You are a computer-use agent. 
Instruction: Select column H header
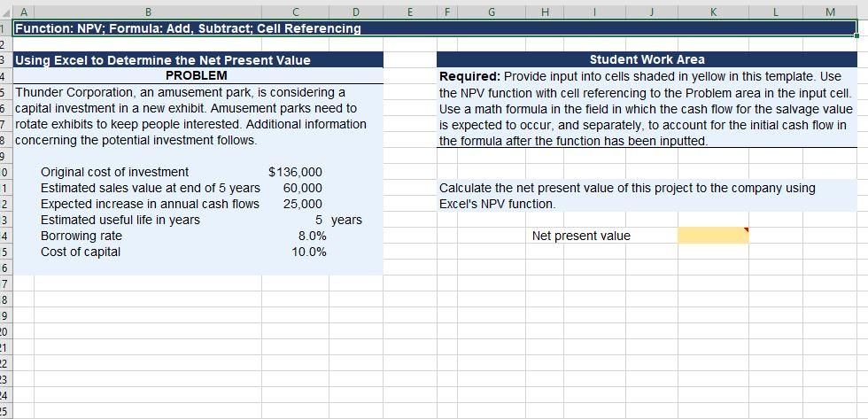544,11
